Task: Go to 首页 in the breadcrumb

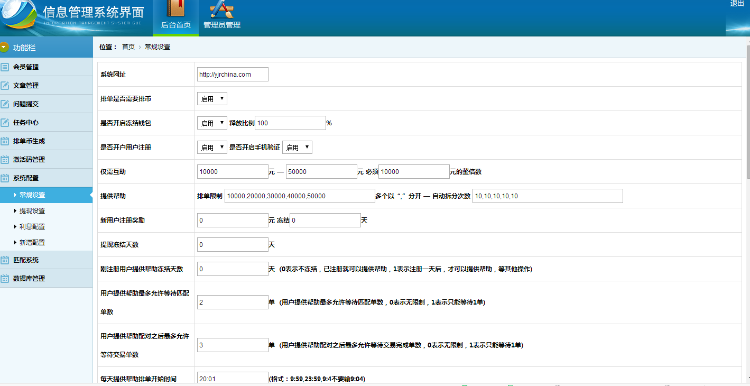Action: [128, 47]
